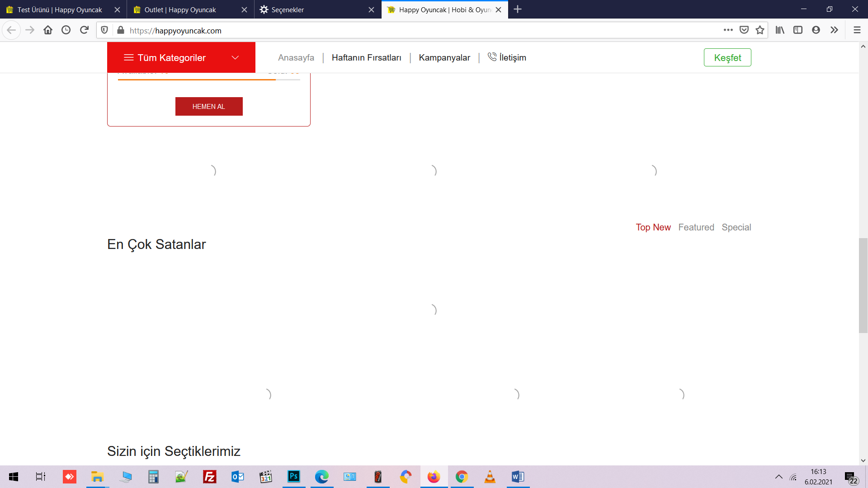Open Google Chrome from taskbar

462,477
